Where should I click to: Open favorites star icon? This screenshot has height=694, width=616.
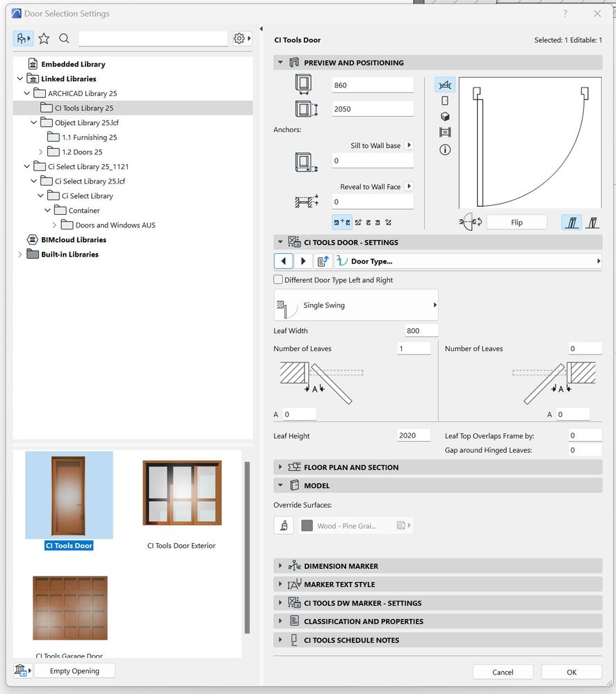click(44, 39)
